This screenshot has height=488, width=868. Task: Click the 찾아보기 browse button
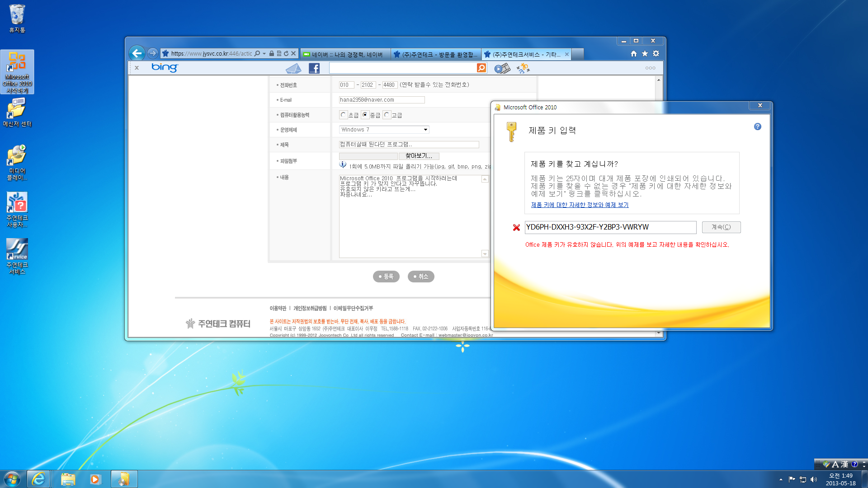[x=419, y=156]
